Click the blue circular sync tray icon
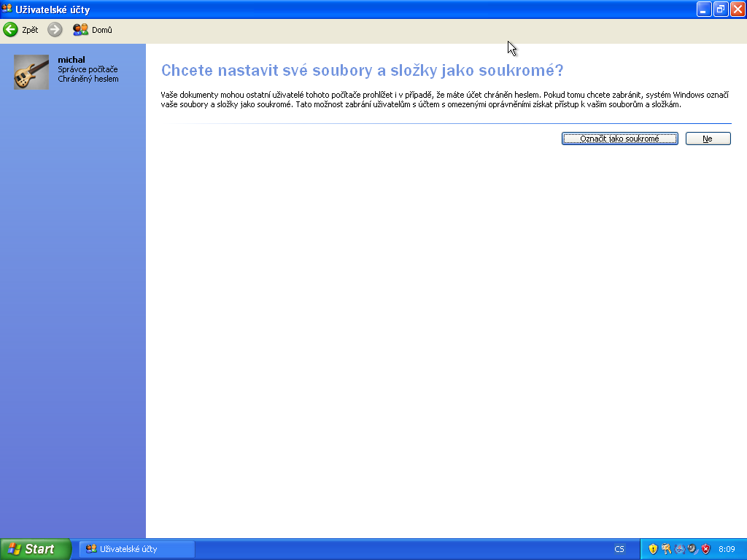747x560 pixels. 679,549
